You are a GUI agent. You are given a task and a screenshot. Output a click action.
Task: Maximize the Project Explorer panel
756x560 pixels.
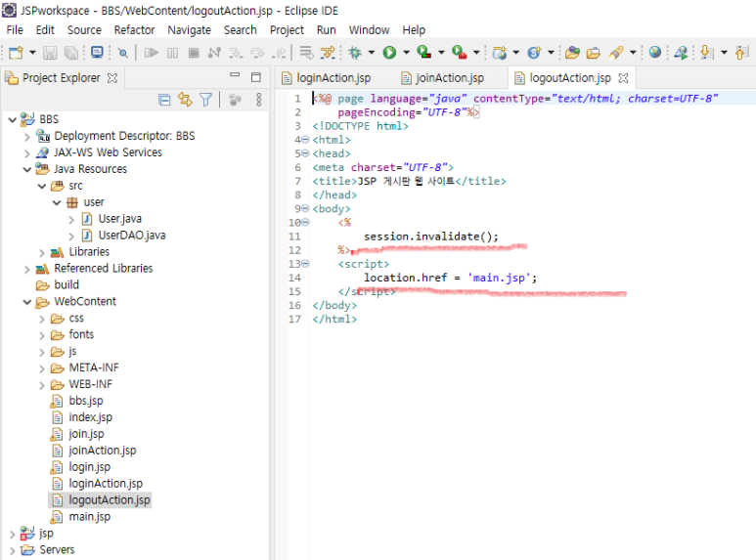(x=256, y=77)
